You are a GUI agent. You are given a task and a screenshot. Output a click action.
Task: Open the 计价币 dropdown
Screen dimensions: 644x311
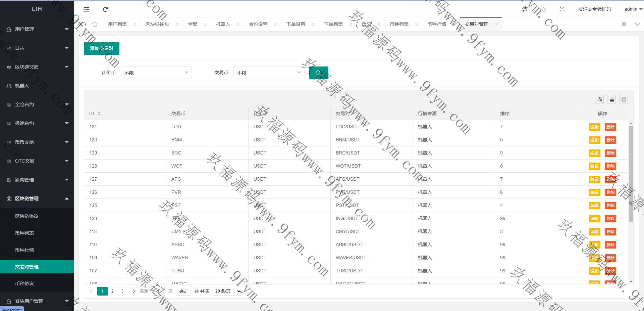156,73
